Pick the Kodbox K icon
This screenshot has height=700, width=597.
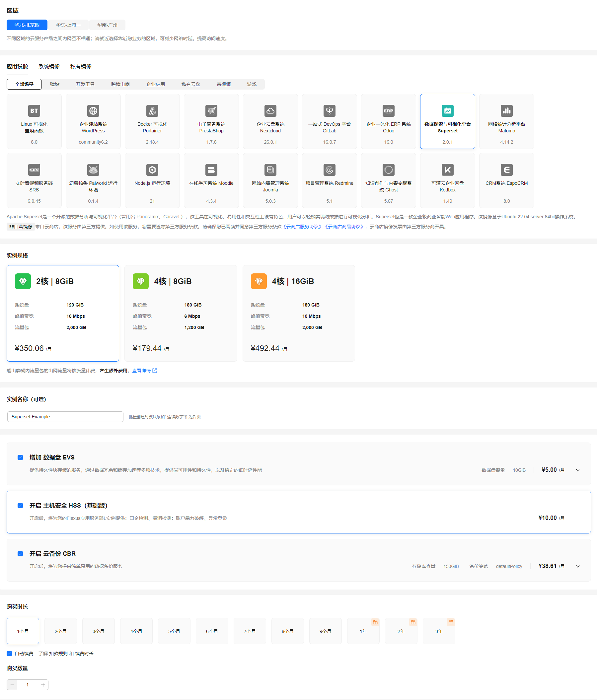click(x=448, y=170)
